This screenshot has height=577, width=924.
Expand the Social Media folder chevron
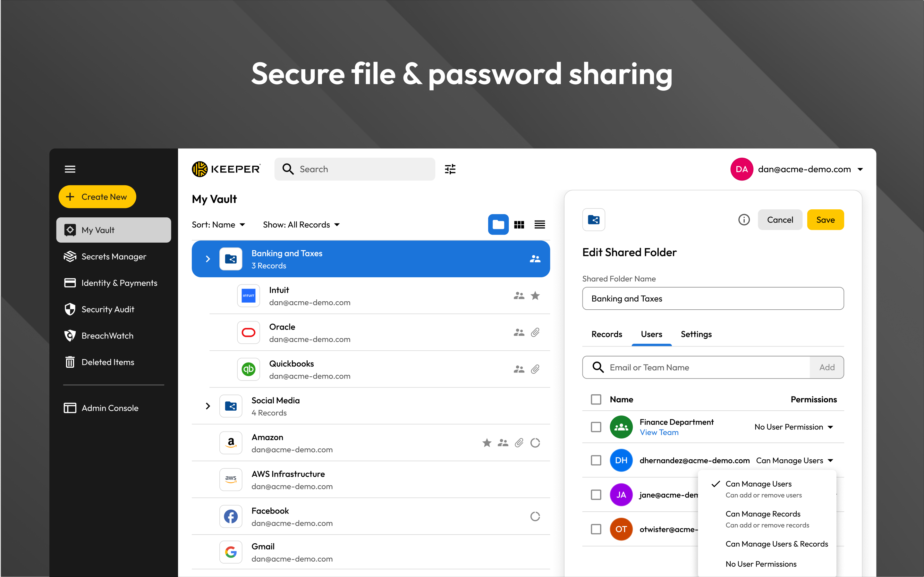tap(208, 406)
